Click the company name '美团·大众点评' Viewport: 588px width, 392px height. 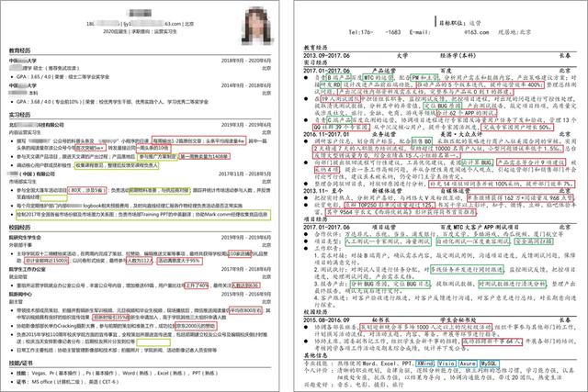[460, 134]
